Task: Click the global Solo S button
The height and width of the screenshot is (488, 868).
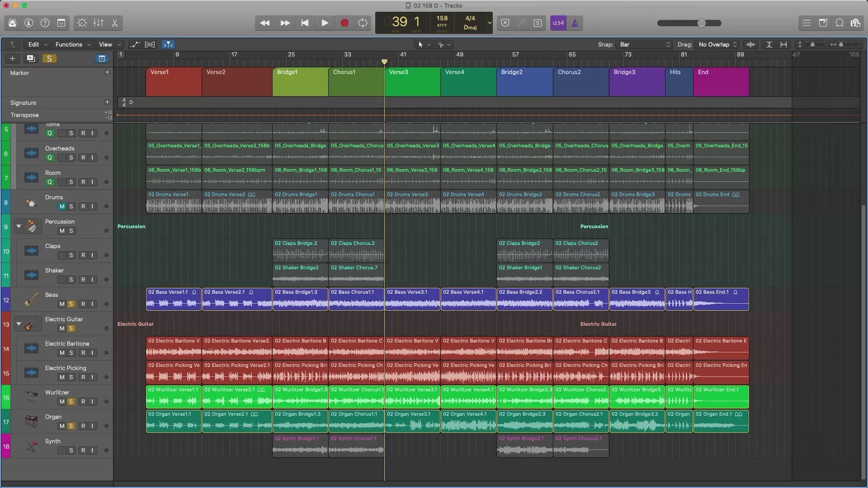Action: (x=49, y=58)
